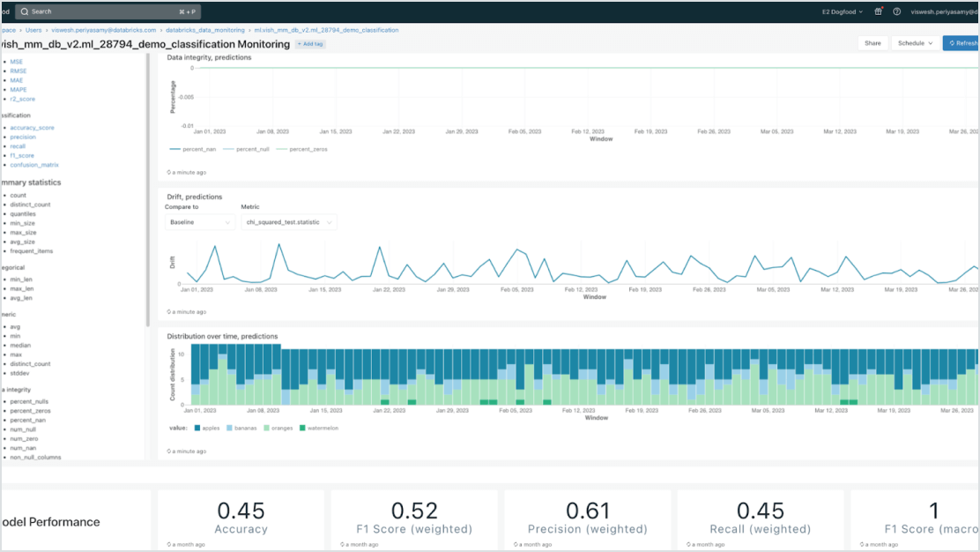Open the E2 Dogfood workspace switcher
The height and width of the screenshot is (552, 980).
[x=840, y=11]
